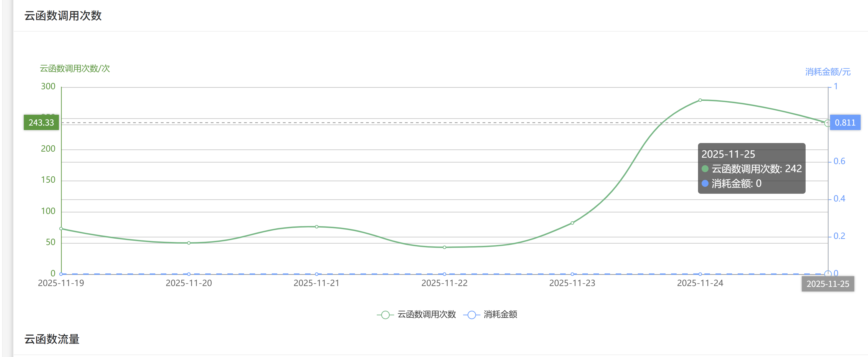Viewport: 868px width, 357px height.
Task: Click the highlighted green point at 2025-11-25
Action: (x=827, y=123)
